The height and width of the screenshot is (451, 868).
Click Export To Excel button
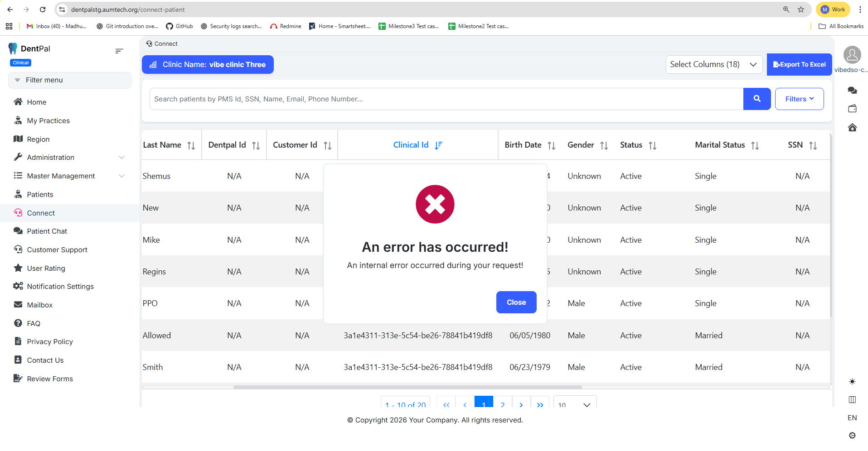[799, 64]
